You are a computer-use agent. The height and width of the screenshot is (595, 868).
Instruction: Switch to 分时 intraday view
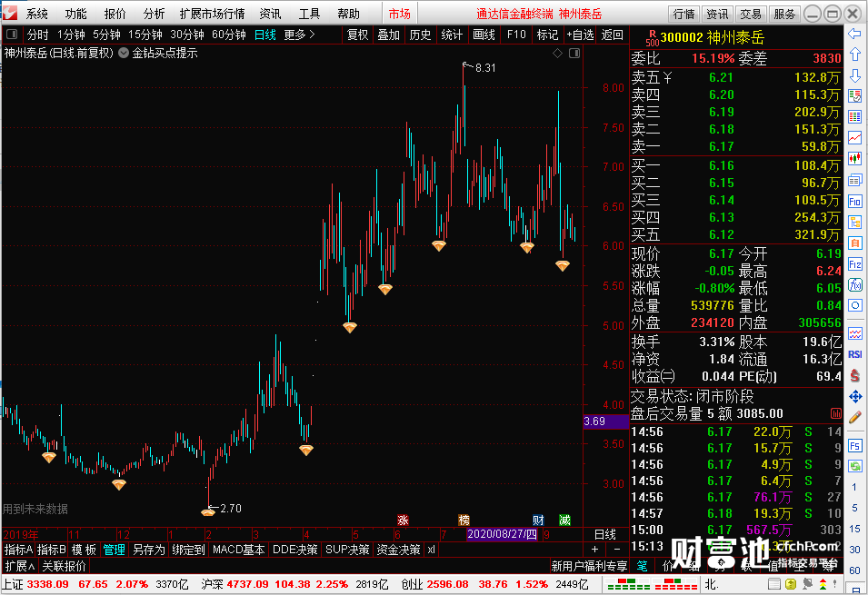[37, 35]
